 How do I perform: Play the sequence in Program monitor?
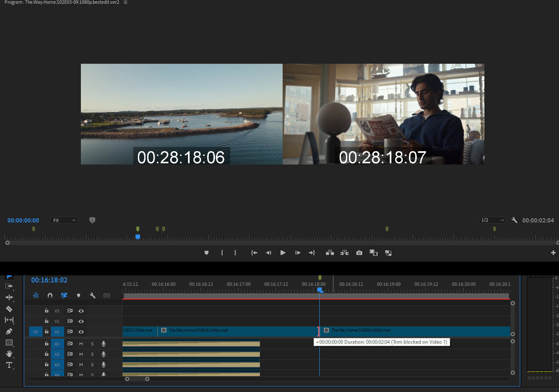tap(283, 253)
